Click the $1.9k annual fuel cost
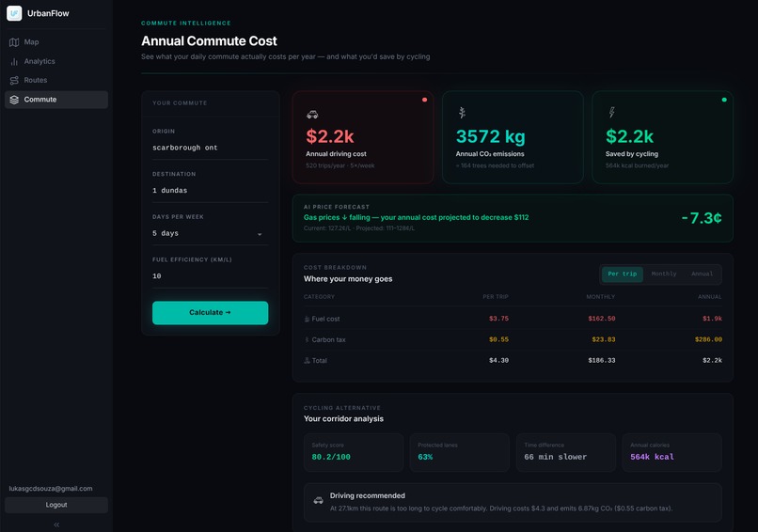The image size is (758, 532). pos(712,319)
